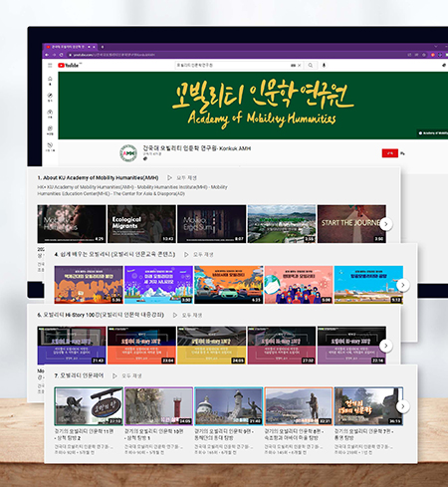Open the AMH channel avatar

click(128, 153)
